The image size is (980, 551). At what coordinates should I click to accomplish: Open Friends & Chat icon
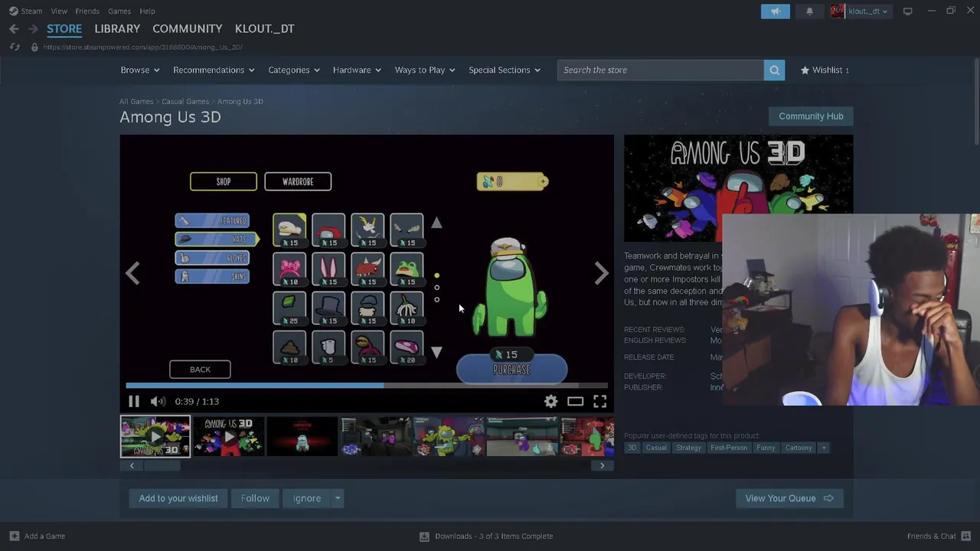(966, 536)
